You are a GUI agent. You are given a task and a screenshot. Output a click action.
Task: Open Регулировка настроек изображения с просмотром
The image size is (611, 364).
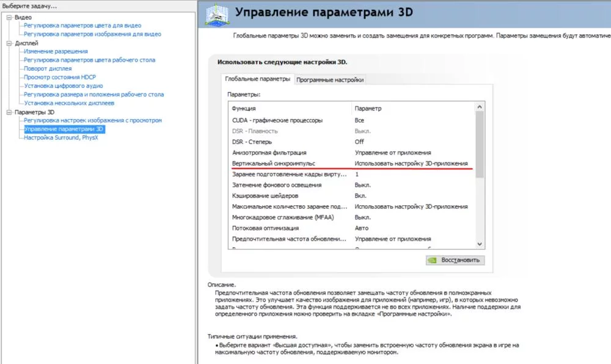[93, 120]
